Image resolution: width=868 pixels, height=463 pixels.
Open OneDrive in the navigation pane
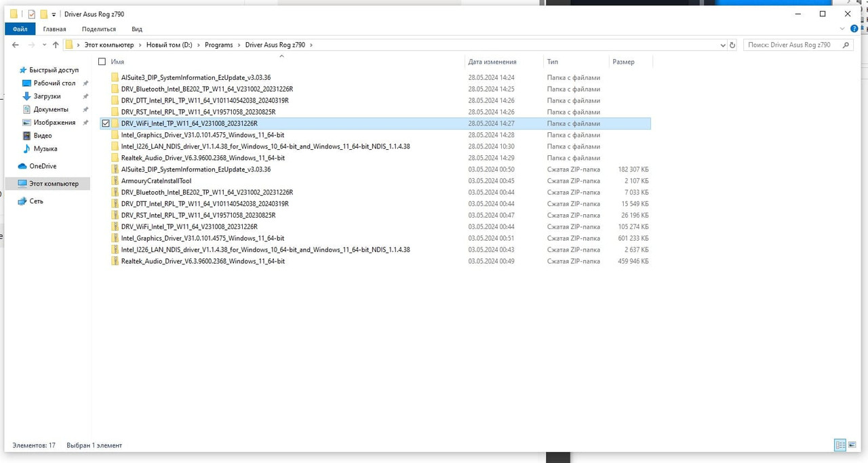[x=37, y=166]
